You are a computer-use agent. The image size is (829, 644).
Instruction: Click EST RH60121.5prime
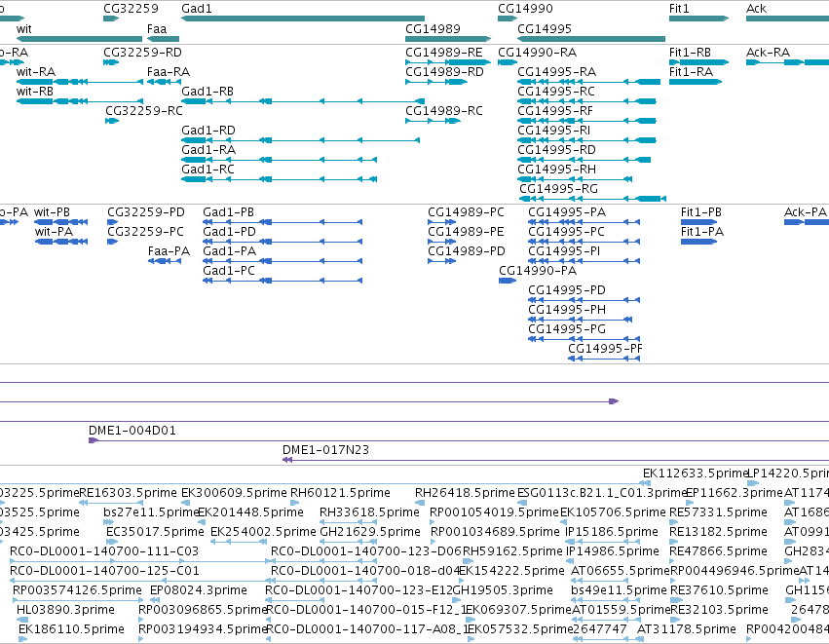(x=295, y=503)
